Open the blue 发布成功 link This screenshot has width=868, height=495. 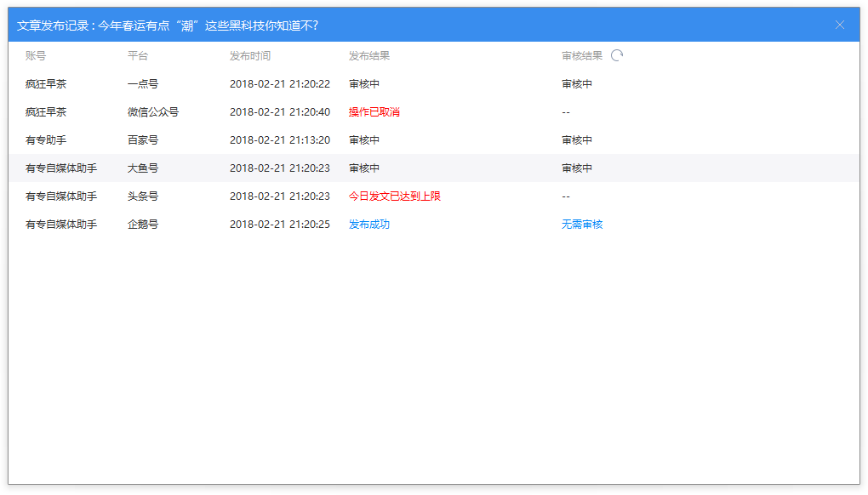(369, 225)
